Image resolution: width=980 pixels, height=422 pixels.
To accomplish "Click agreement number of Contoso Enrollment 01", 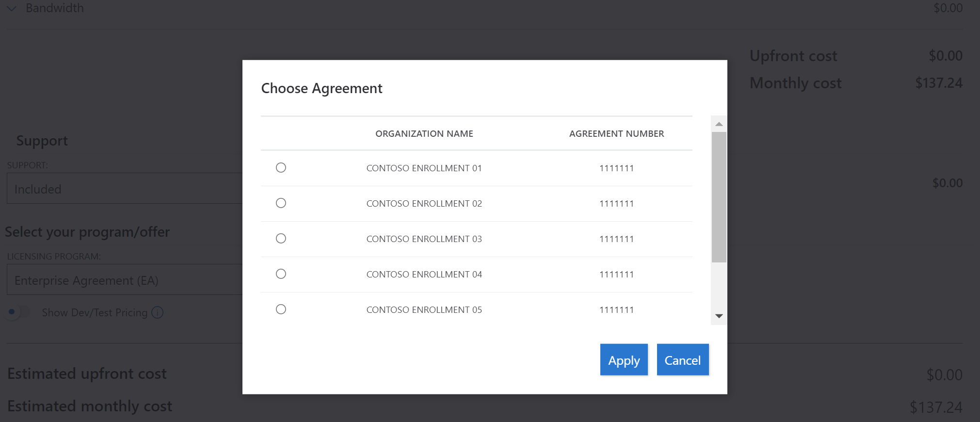I will tap(616, 168).
